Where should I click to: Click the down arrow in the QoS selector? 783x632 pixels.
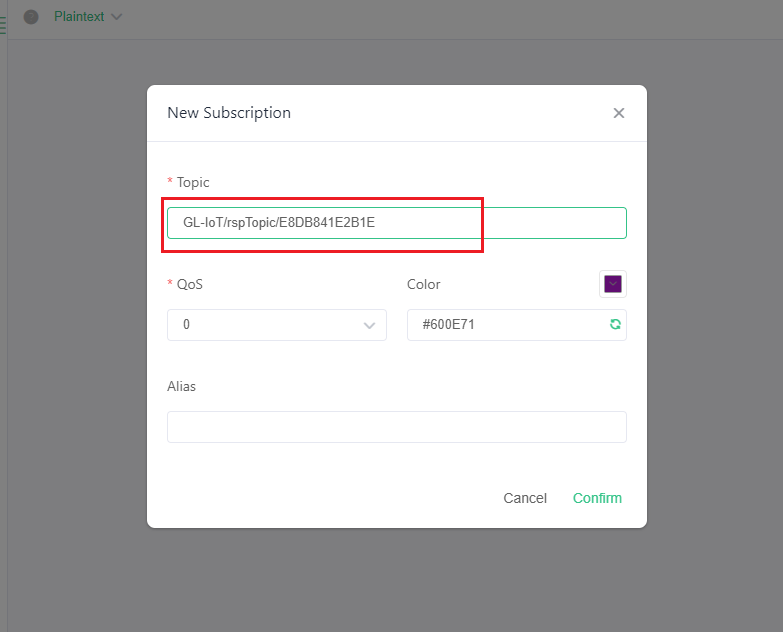(369, 325)
